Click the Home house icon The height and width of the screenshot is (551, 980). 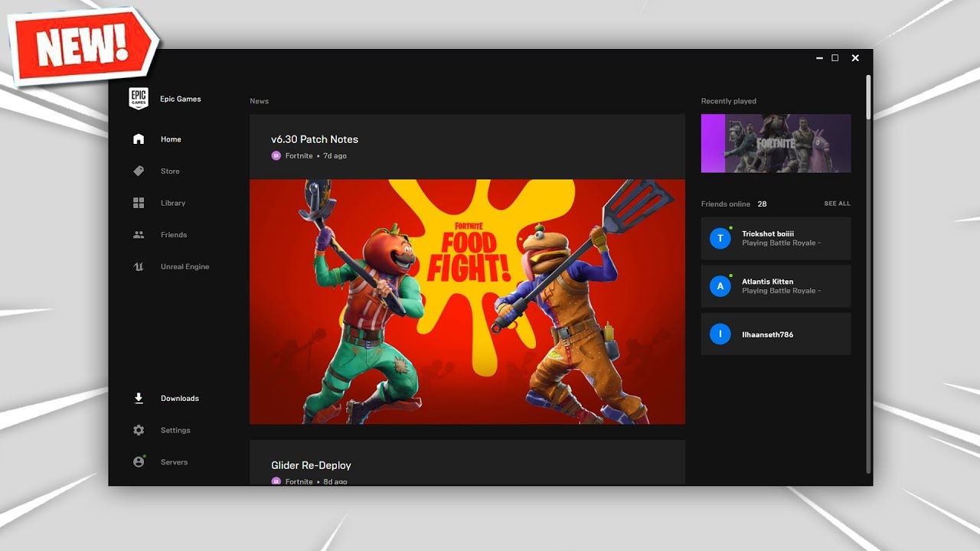[x=139, y=139]
